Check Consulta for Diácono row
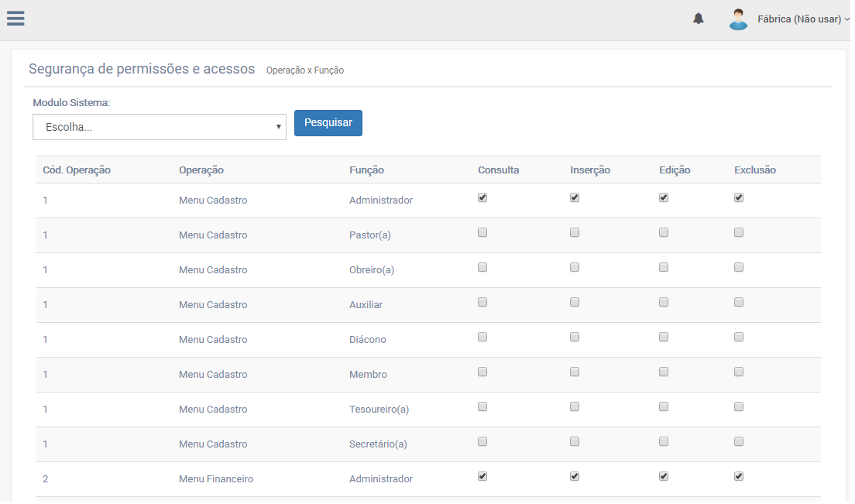Image resolution: width=855 pixels, height=504 pixels. tap(482, 337)
